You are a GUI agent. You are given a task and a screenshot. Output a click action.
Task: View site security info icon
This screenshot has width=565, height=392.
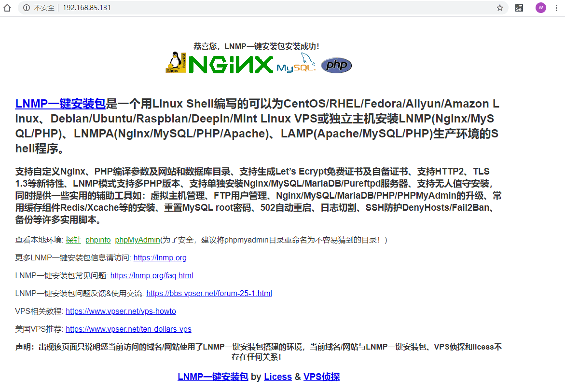(27, 8)
